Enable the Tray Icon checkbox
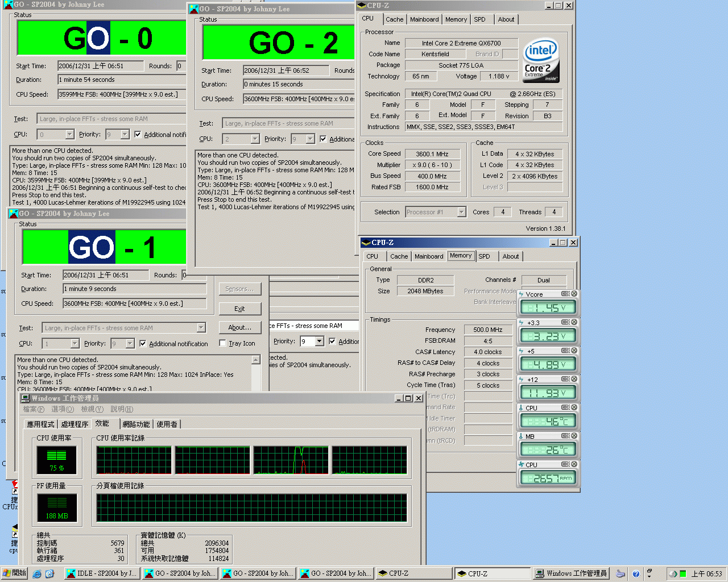Image resolution: width=728 pixels, height=582 pixels. [x=222, y=343]
